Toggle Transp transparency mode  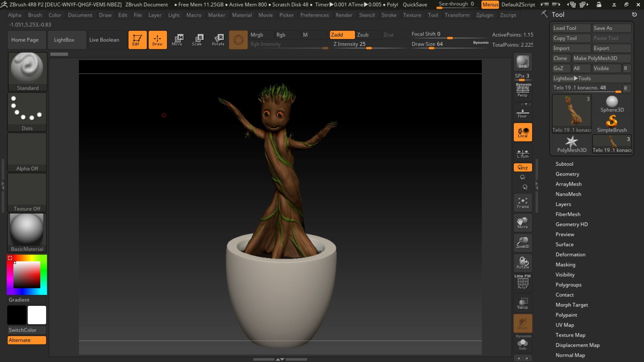point(522,303)
